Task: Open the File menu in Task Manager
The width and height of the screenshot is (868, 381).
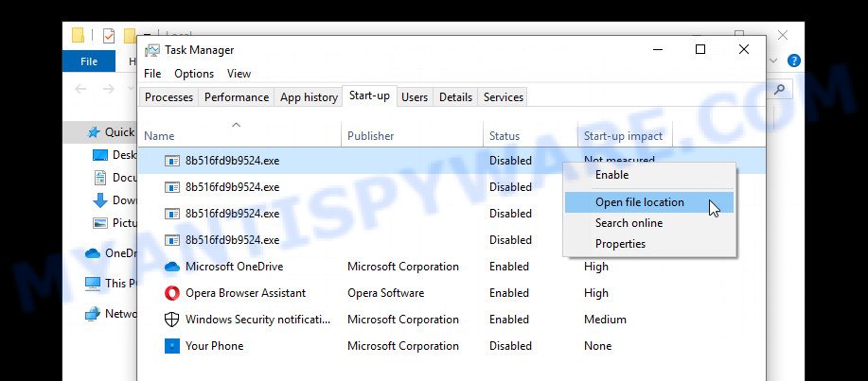Action: pos(152,74)
